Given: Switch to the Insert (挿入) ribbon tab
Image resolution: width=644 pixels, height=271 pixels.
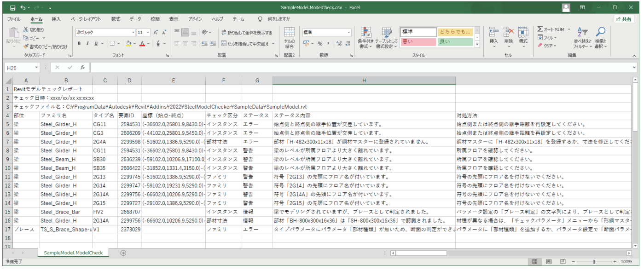Looking at the screenshot, I should point(56,19).
